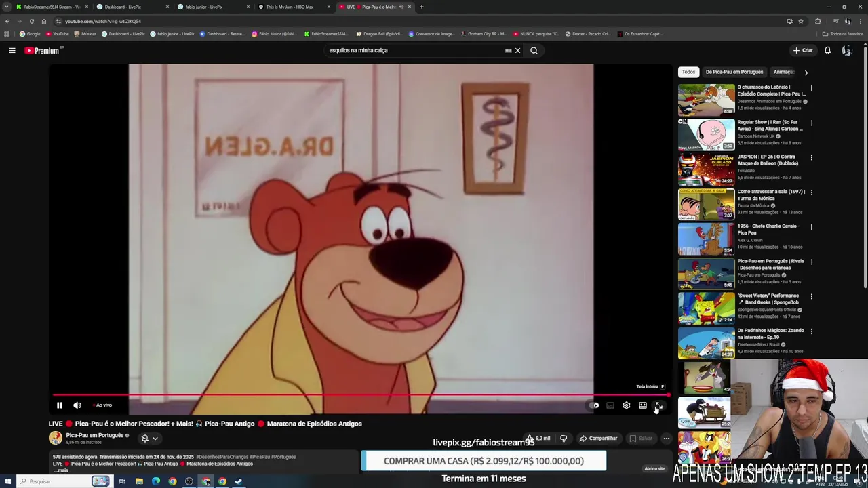Open OBS Studio from the taskbar
868x488 pixels.
(189, 481)
